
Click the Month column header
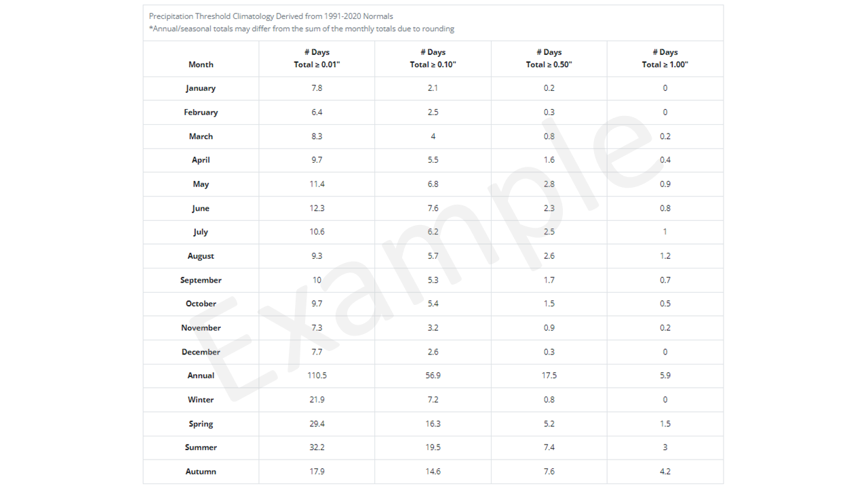click(201, 64)
